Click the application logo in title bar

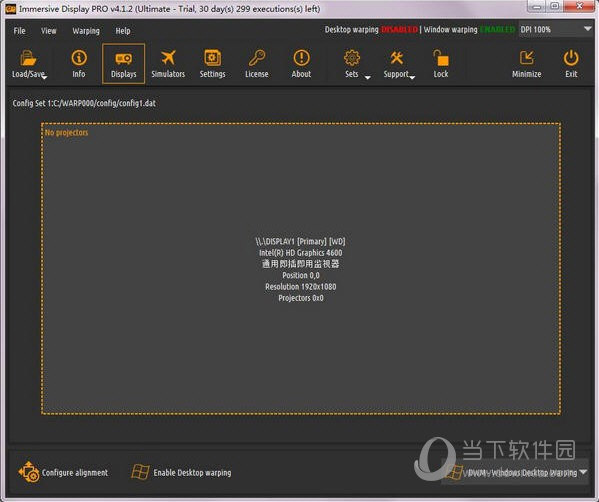(x=11, y=8)
